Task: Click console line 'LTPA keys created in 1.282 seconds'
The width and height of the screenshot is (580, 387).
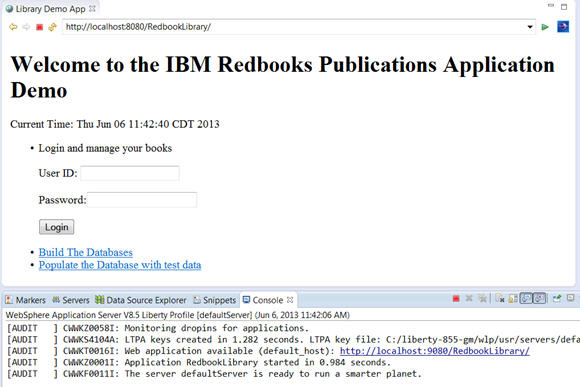Action: click(215, 339)
